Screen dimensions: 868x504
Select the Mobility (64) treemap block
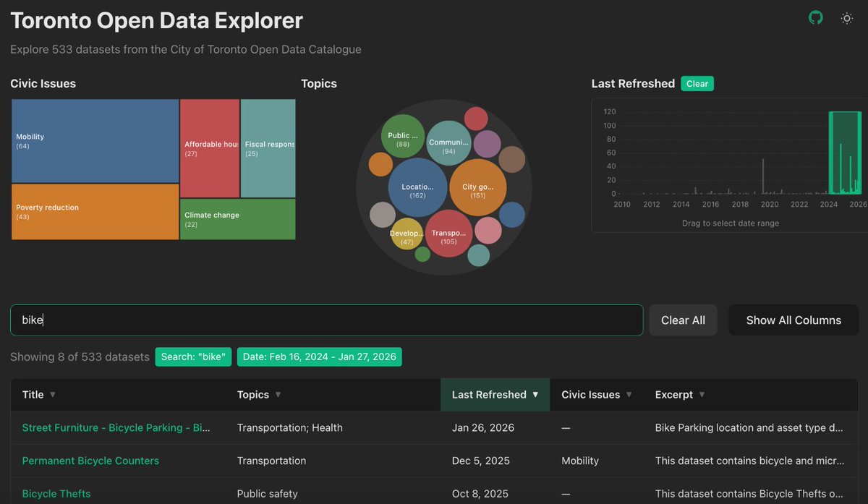tap(95, 141)
